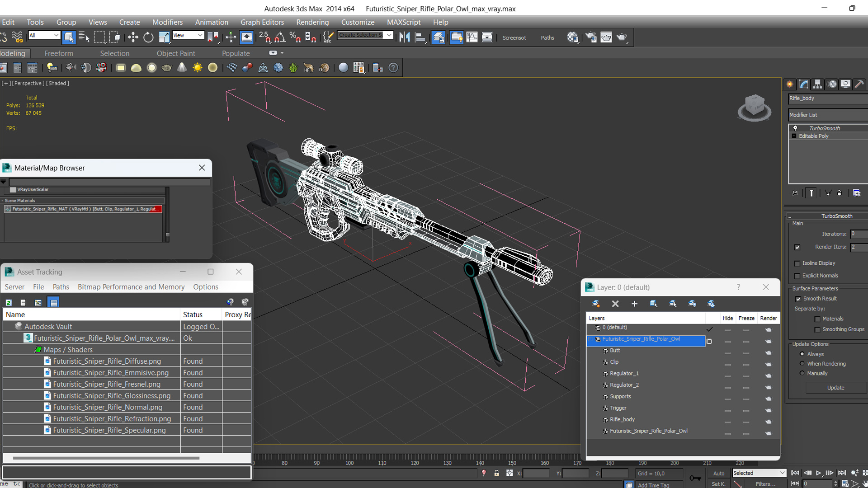The image size is (868, 488).
Task: Click the teapot primitive in ribbon
Action: pos(167,68)
